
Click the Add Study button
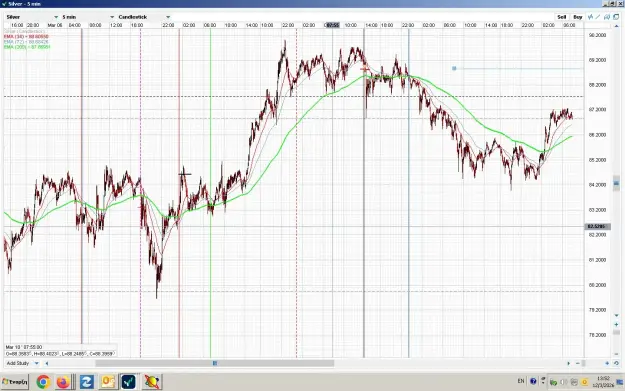(18, 363)
